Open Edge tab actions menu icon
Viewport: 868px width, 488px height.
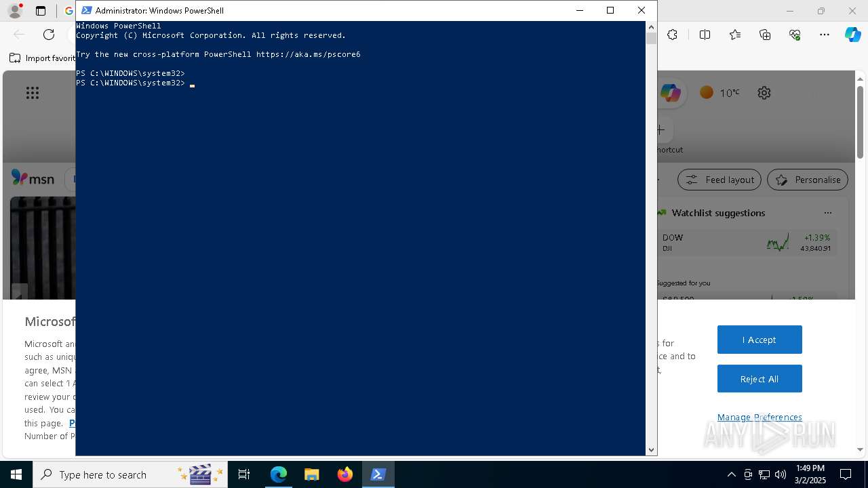(x=41, y=11)
